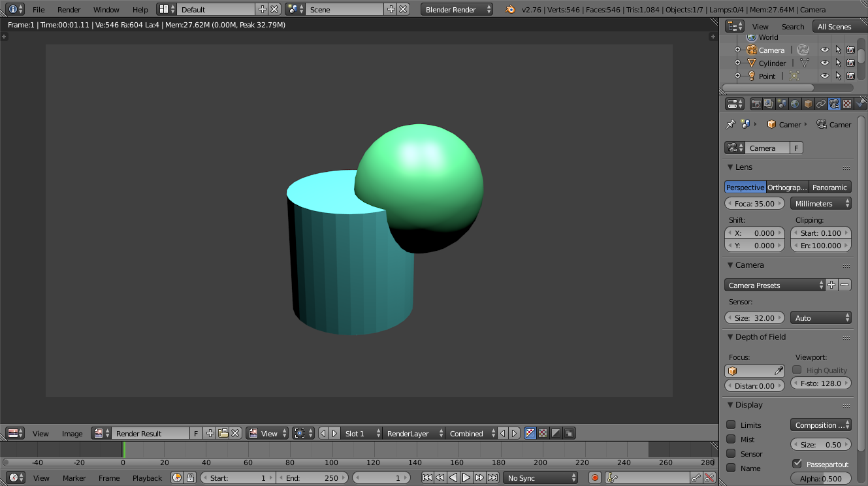This screenshot has height=486, width=868.
Task: Open the Object properties cube icon
Action: coord(809,104)
